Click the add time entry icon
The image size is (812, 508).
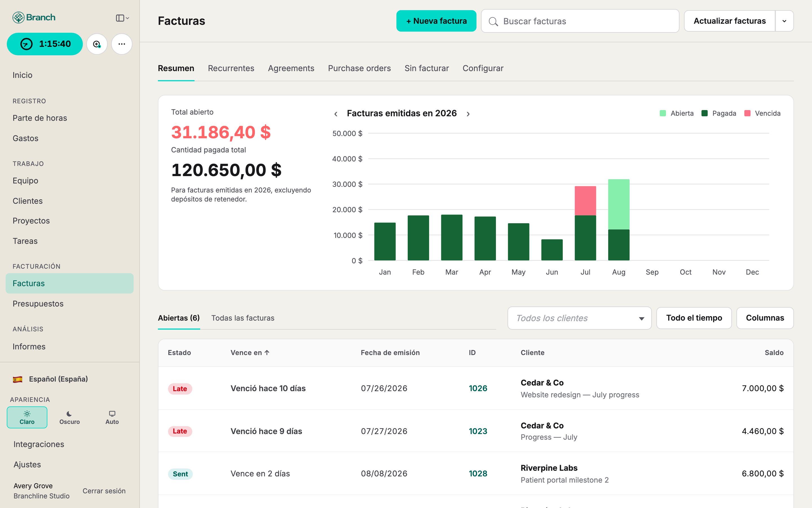(97, 44)
